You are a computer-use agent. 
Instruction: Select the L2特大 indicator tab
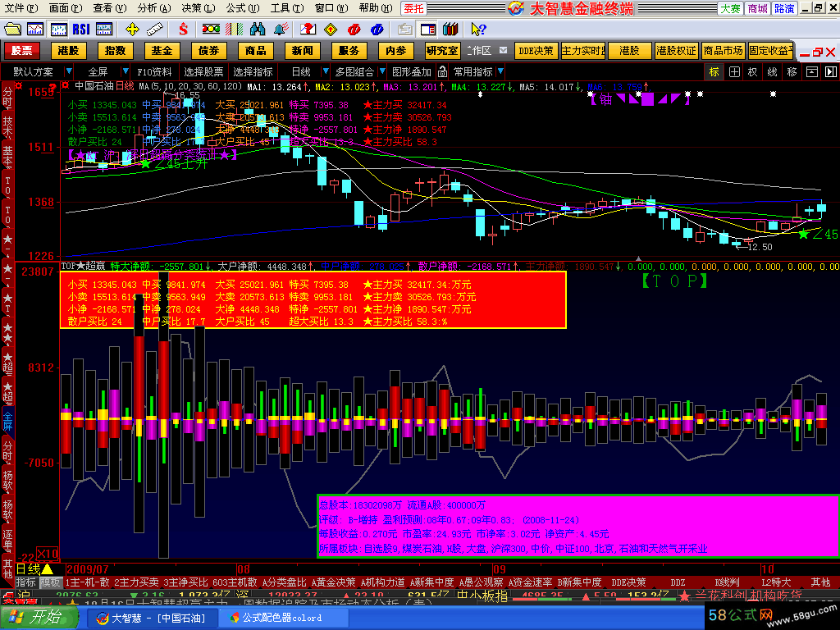[x=776, y=582]
